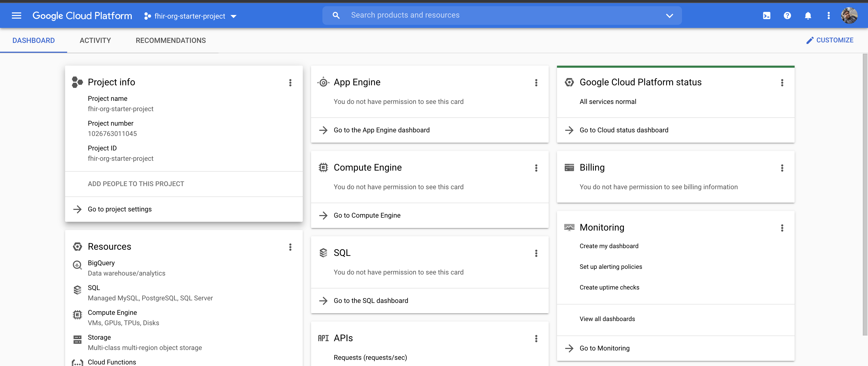Click the SQL card header icon

[x=323, y=253]
